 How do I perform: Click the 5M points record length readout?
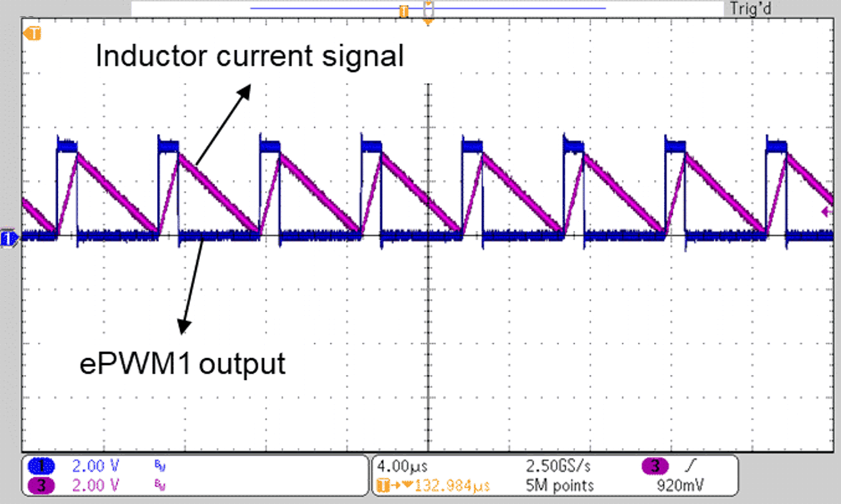[560, 485]
